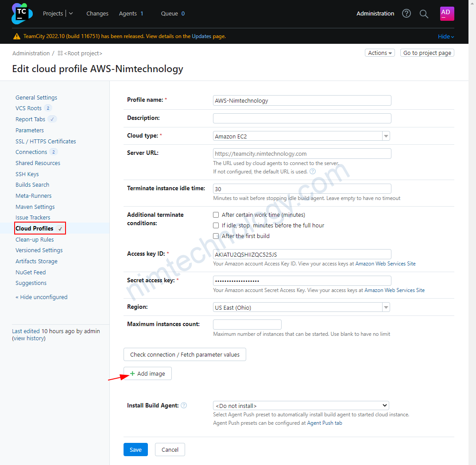Screen dimensions: 476x465
Task: Click the green plus icon on Add image
Action: click(x=132, y=373)
